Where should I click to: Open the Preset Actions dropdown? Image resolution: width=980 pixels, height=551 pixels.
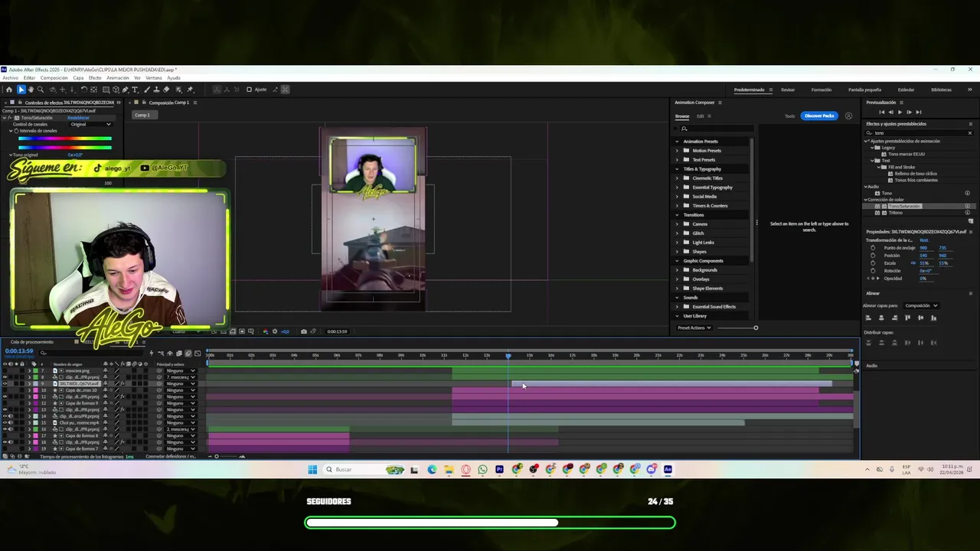[694, 328]
